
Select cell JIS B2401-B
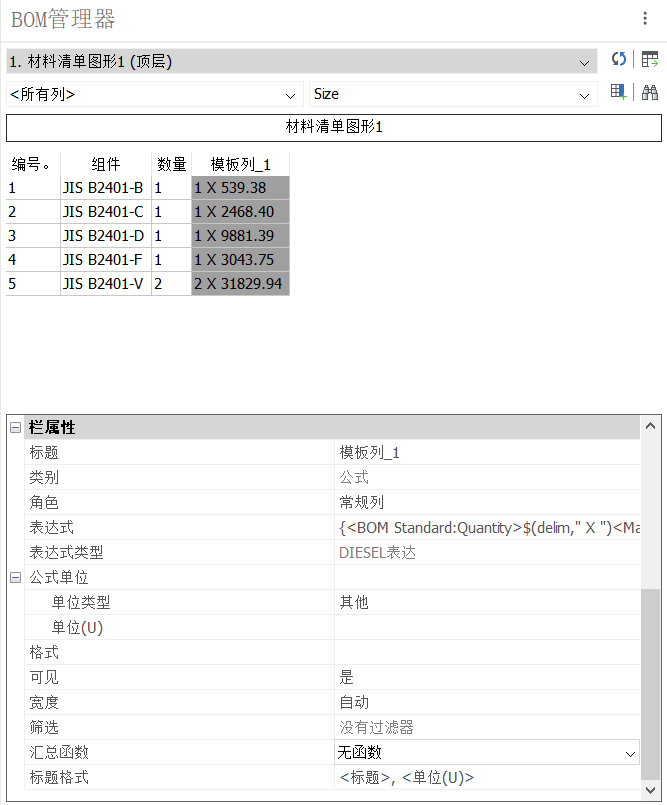[106, 188]
